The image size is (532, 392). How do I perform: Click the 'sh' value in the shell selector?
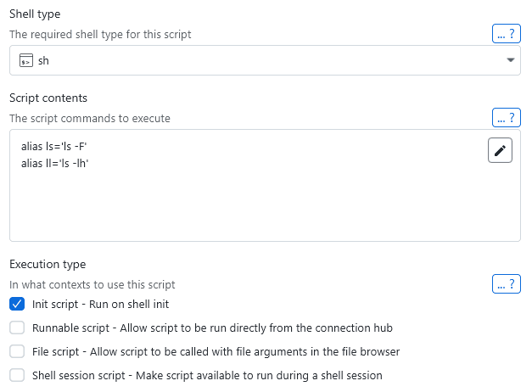[44, 61]
